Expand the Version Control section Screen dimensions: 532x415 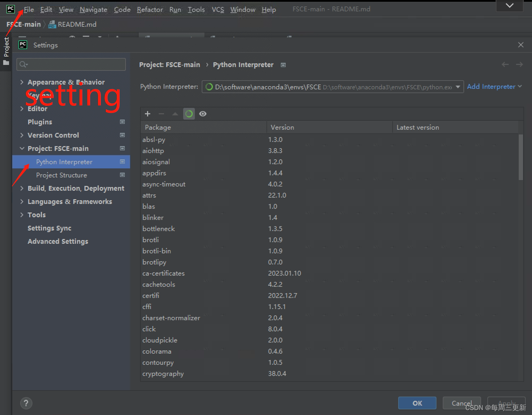[x=22, y=135]
